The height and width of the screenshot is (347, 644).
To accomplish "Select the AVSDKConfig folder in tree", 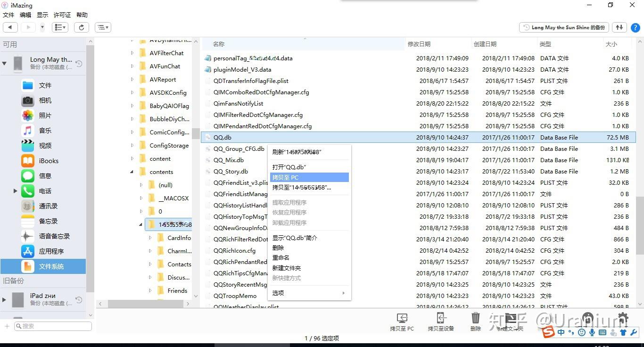I will (168, 93).
